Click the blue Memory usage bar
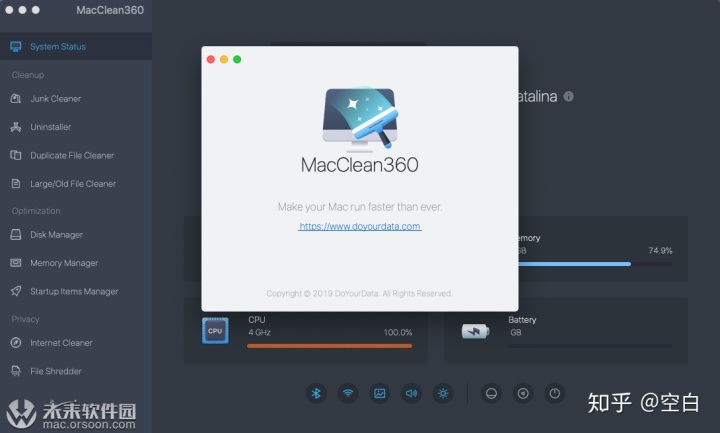The image size is (720, 433). pyautogui.click(x=574, y=264)
